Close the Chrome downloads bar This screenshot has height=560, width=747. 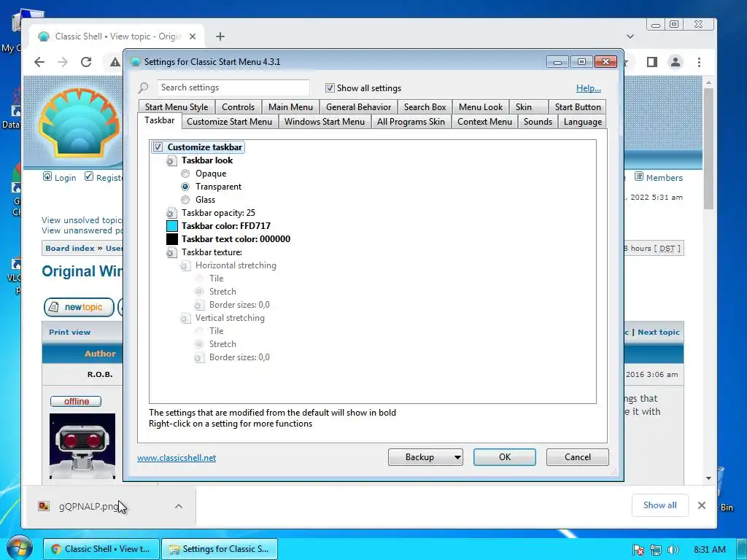701,505
